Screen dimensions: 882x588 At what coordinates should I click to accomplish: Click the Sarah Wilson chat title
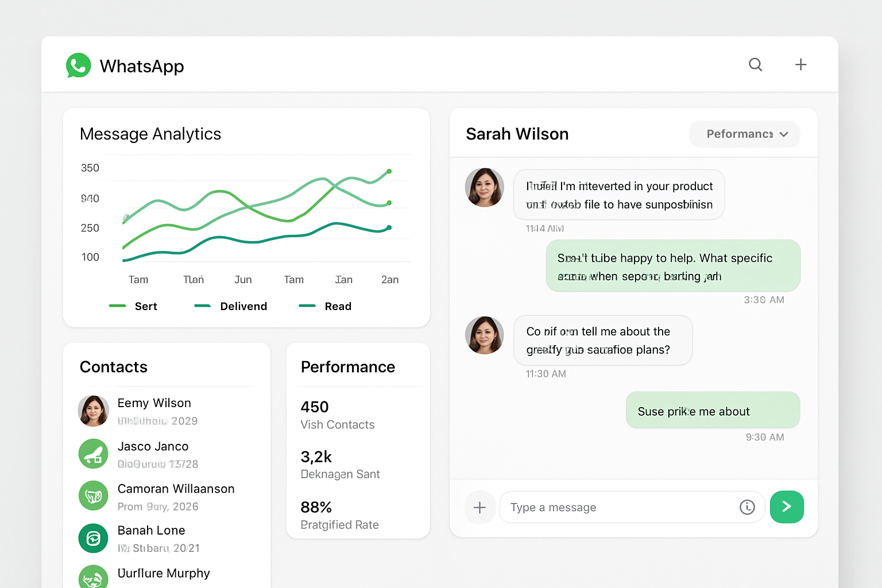pyautogui.click(x=517, y=134)
